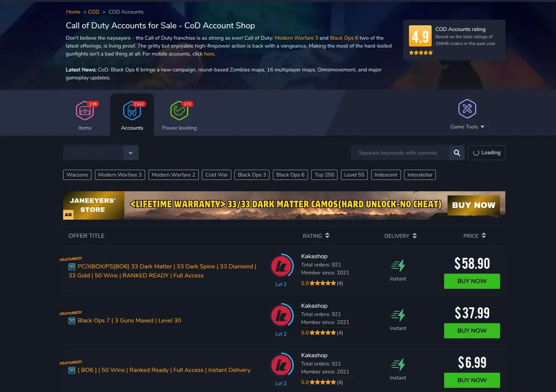Sort offers by the Price column arrows
This screenshot has width=556, height=392.
(x=484, y=236)
